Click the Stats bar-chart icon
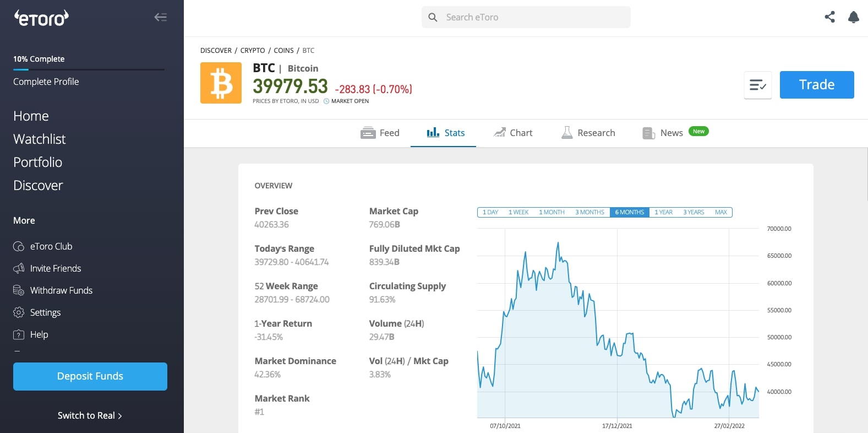The image size is (868, 433). point(433,132)
